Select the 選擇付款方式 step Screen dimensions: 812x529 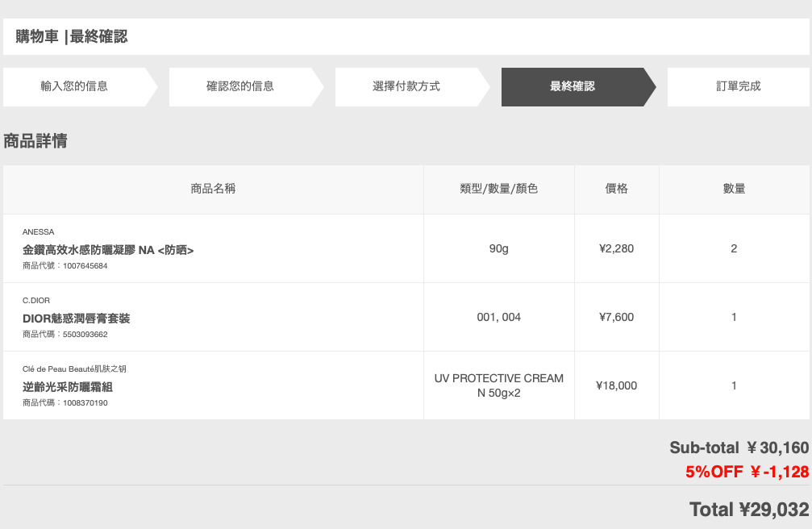(x=406, y=86)
